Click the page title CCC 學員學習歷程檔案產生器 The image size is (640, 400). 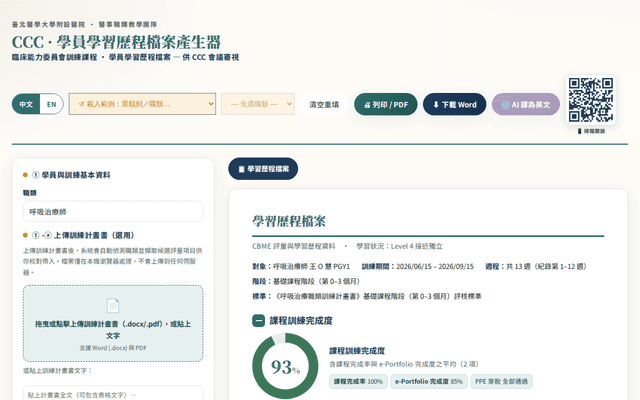116,42
